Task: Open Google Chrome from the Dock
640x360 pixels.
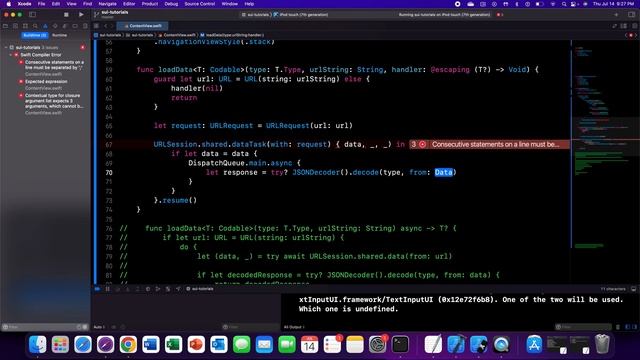Action: tap(128, 345)
